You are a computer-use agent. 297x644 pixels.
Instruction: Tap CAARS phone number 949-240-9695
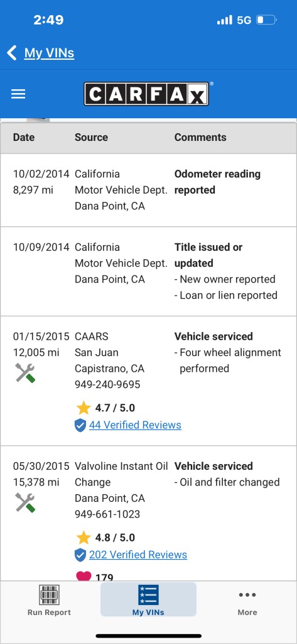[x=107, y=384]
